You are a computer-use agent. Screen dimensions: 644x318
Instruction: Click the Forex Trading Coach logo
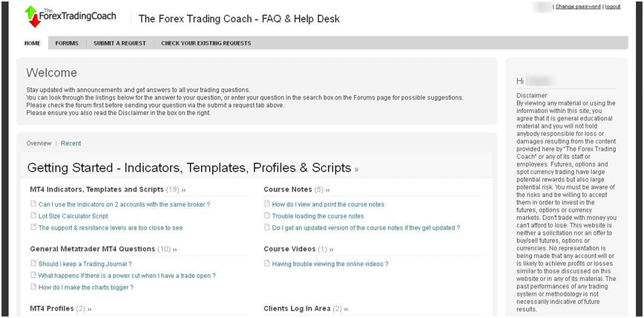70,16
